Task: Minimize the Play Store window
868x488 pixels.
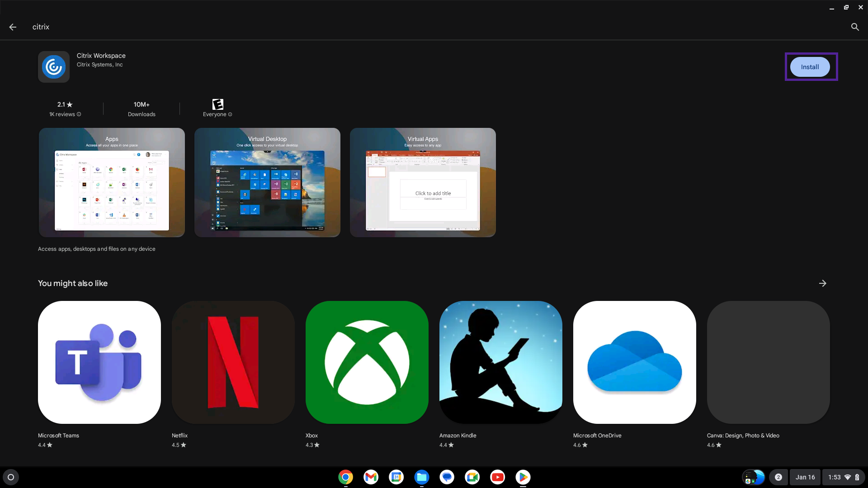Action: [x=832, y=8]
